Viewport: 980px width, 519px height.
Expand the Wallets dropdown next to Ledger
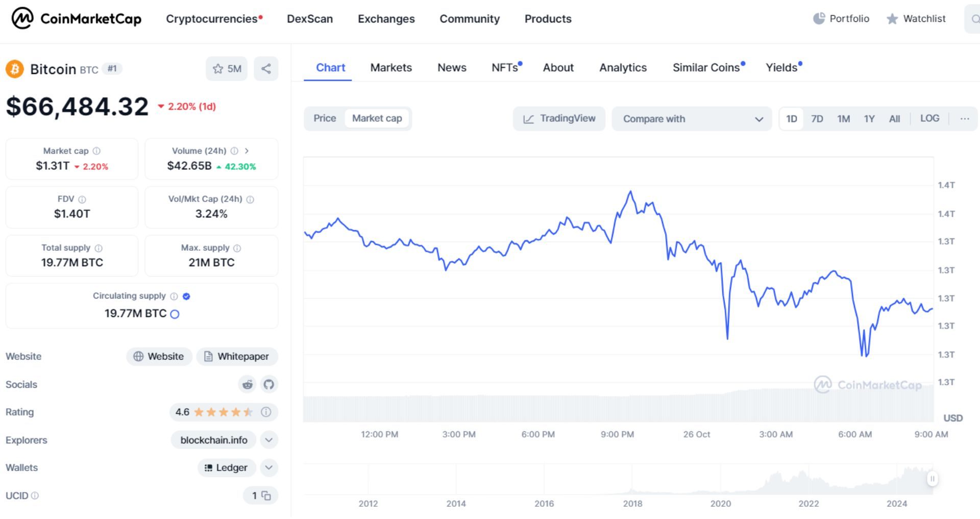tap(269, 467)
